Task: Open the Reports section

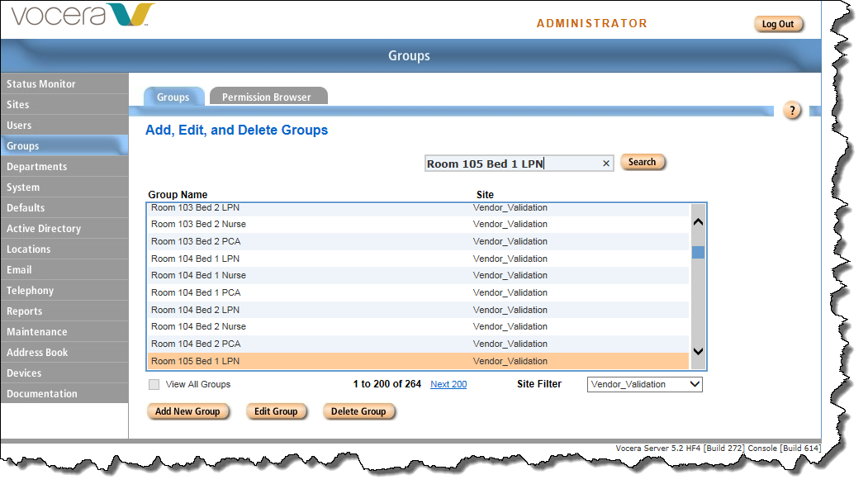Action: tap(64, 311)
